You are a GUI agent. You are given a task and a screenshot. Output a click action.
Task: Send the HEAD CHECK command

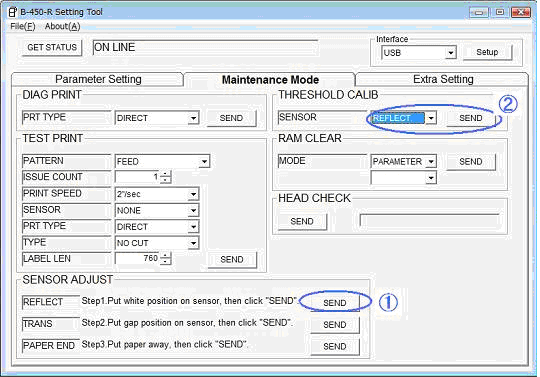[302, 221]
